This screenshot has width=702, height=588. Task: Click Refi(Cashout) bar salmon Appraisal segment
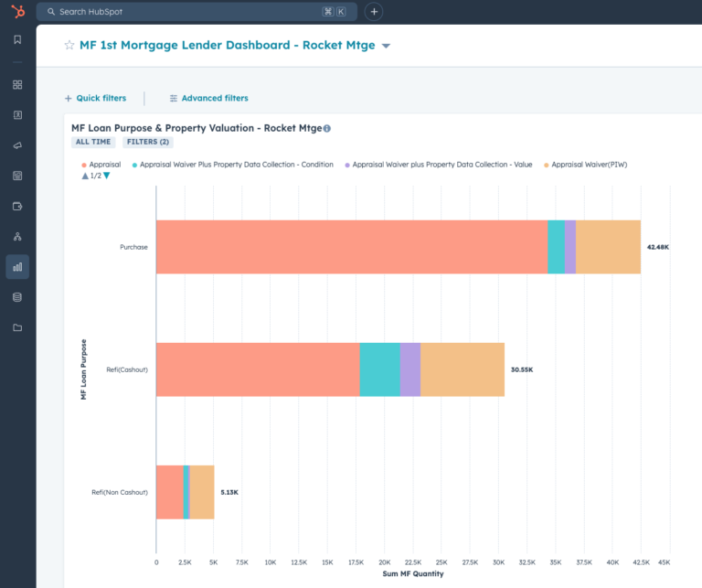click(258, 369)
